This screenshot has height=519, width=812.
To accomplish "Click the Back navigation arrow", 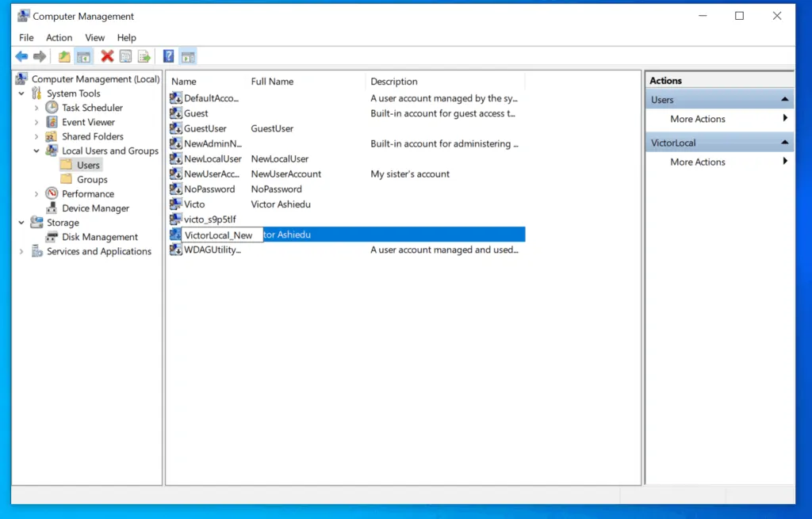I will (21, 55).
